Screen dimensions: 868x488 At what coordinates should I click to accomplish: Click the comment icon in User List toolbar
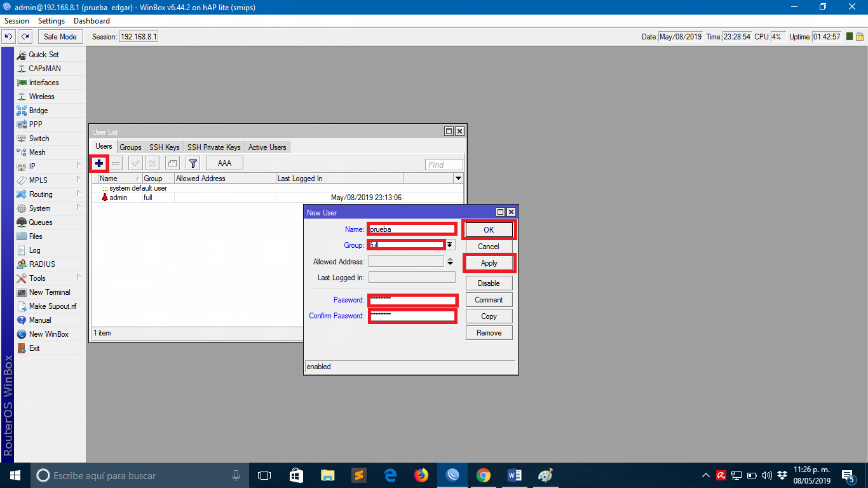[x=172, y=163]
